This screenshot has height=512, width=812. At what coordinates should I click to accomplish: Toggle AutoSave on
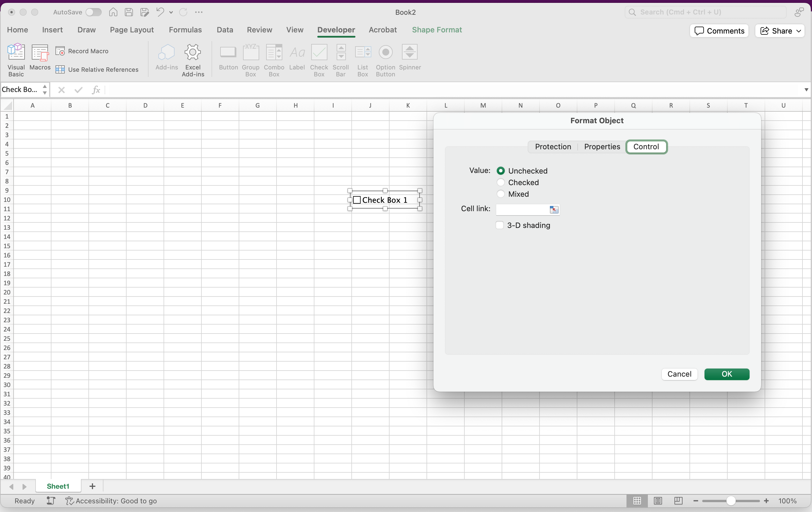point(94,12)
